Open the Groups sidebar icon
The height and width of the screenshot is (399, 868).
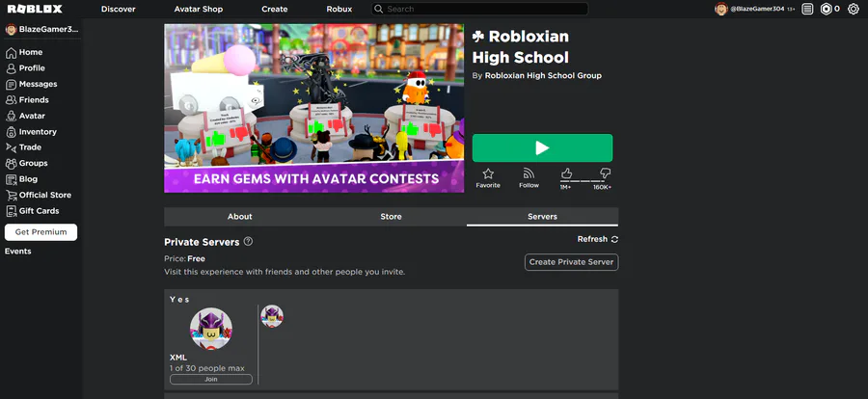click(x=11, y=163)
